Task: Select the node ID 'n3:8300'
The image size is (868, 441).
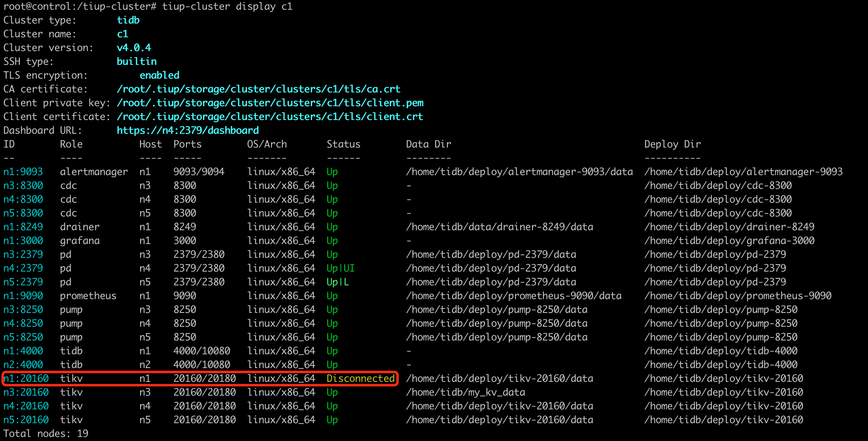Action: pyautogui.click(x=23, y=186)
